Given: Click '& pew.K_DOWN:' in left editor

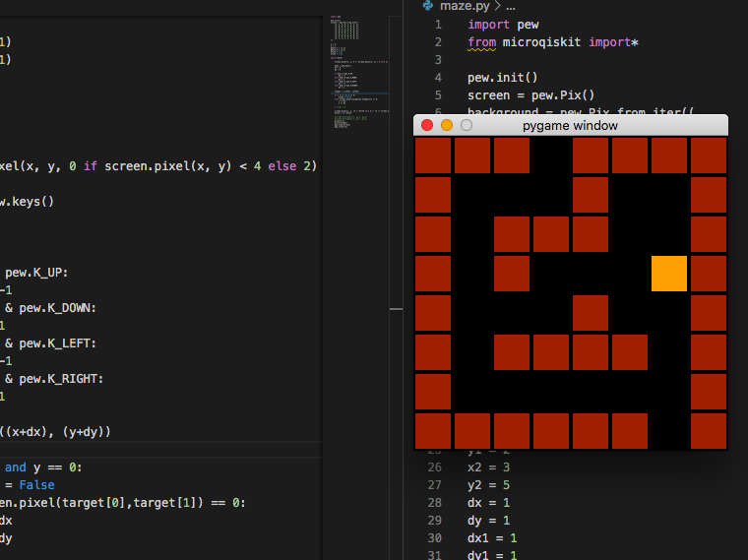Looking at the screenshot, I should click(50, 308).
